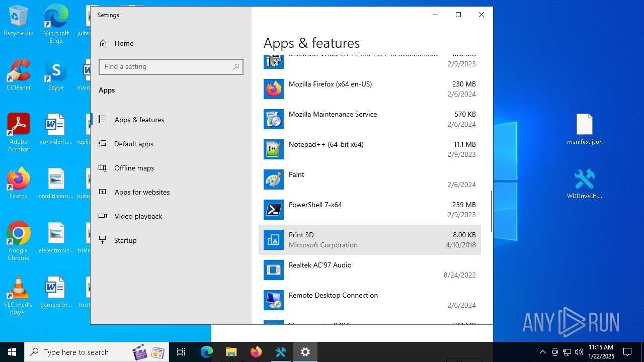Launch Edge from the taskbar
This screenshot has width=644, height=362.
pos(207,352)
